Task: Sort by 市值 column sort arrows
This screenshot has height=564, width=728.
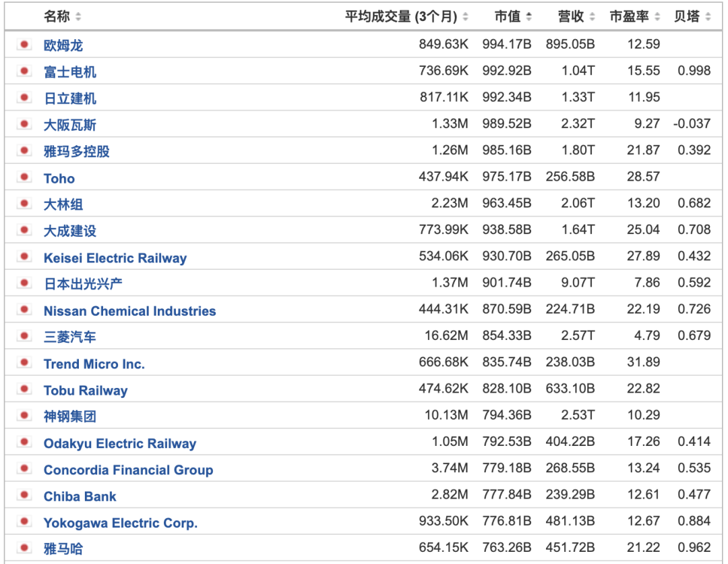Action: [x=528, y=17]
